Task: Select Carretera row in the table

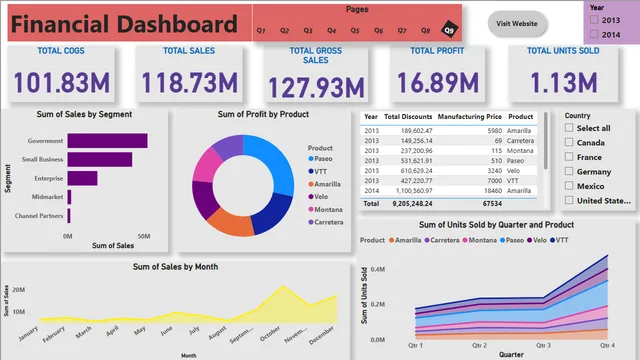Action: [449, 141]
